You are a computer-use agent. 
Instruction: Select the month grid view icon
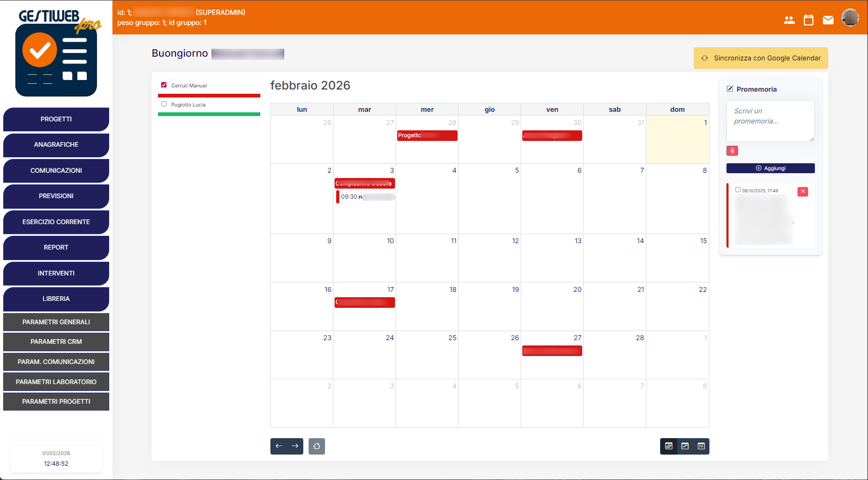pyautogui.click(x=669, y=446)
